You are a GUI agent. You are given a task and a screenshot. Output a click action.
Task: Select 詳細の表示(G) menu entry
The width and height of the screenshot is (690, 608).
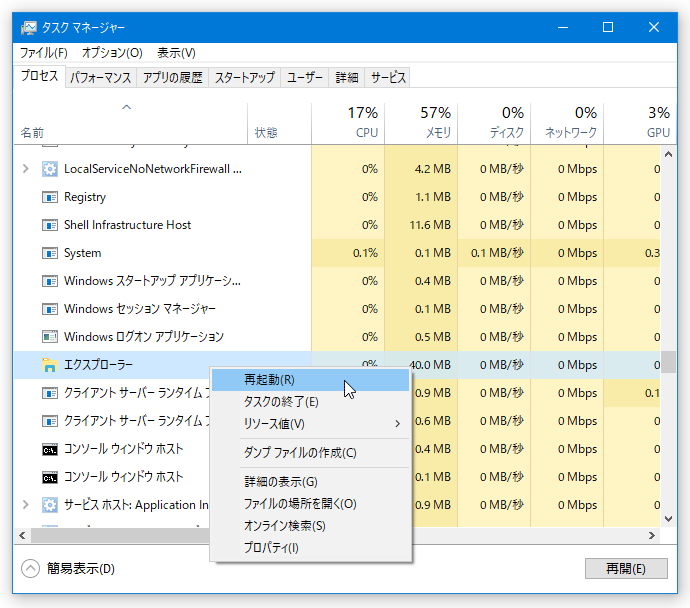311,482
